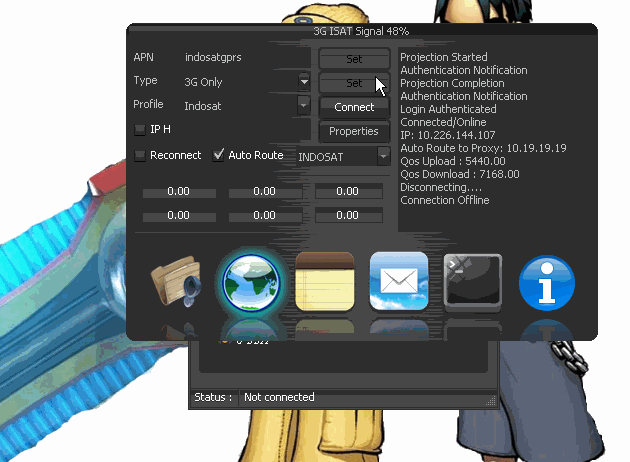
Task: Select the 'Projection Completion' log line
Action: coord(452,83)
